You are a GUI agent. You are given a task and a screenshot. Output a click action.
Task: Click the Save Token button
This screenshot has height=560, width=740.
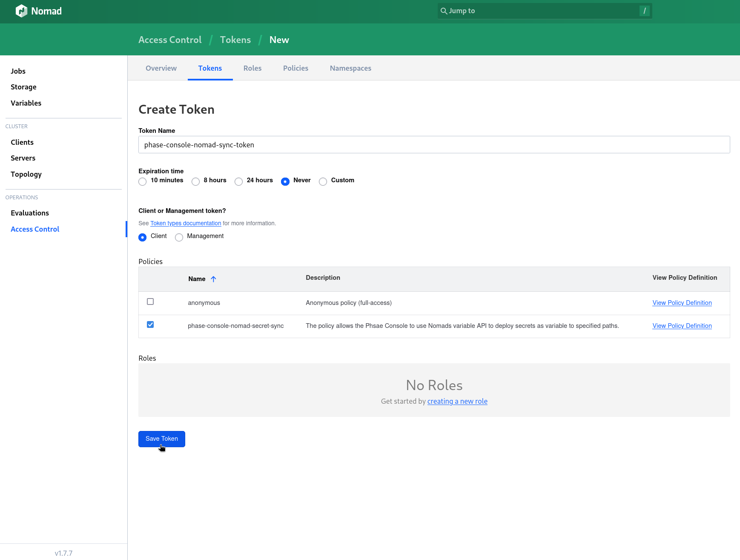[x=162, y=439]
